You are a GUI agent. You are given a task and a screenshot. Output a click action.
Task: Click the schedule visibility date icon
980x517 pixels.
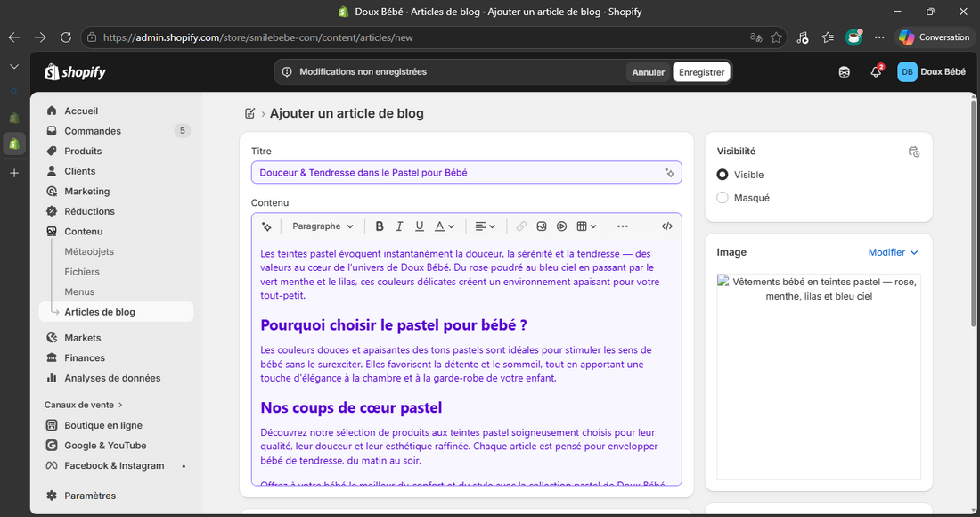(x=914, y=152)
